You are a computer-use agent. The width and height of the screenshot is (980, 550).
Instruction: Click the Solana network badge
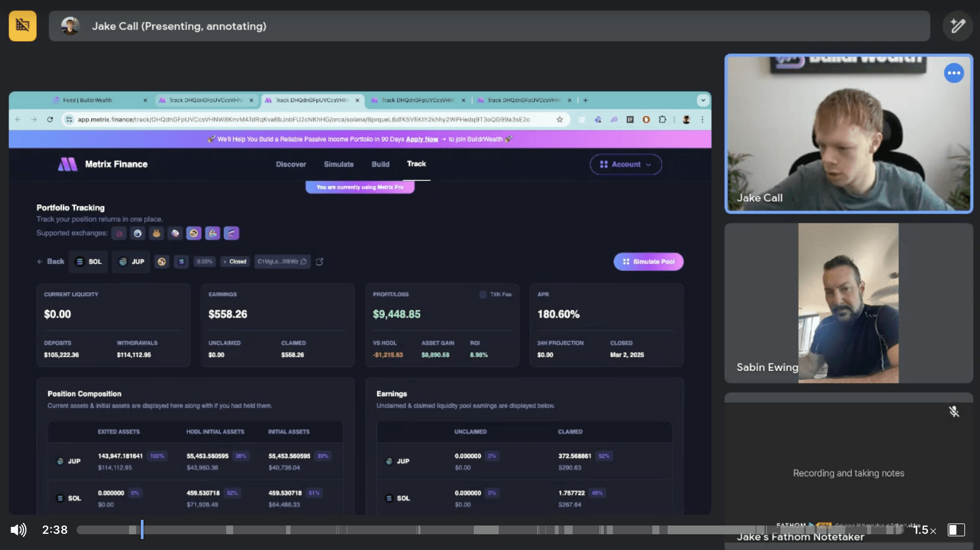point(181,261)
